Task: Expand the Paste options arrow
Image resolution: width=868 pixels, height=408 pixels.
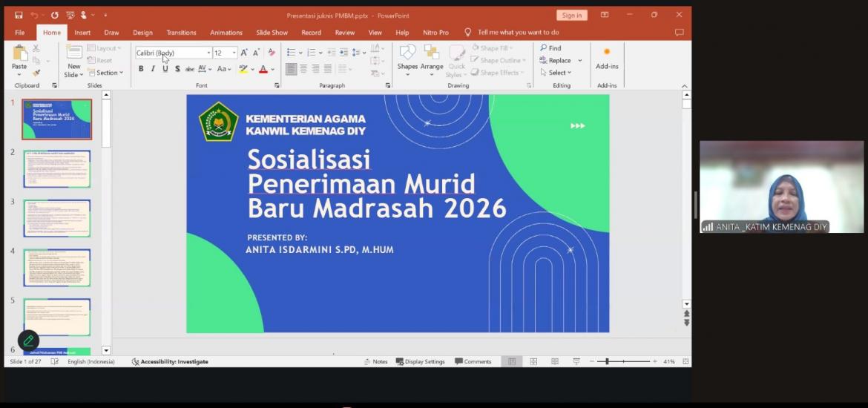Action: click(19, 75)
